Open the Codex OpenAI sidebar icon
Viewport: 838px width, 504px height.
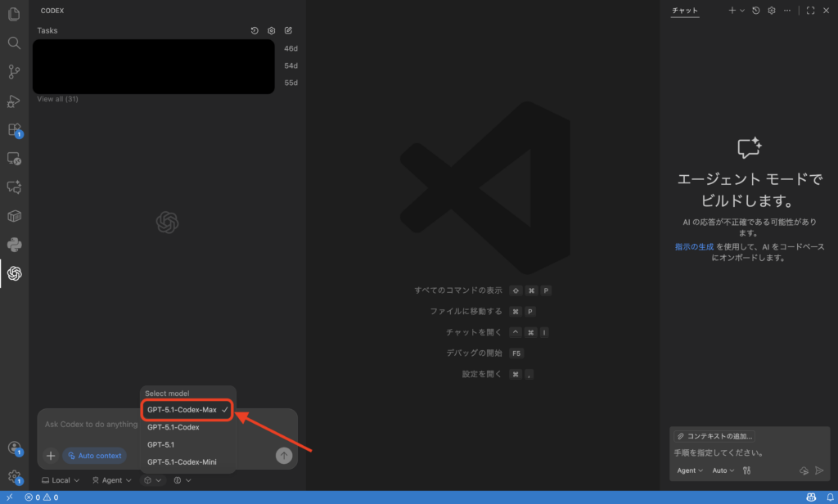pyautogui.click(x=14, y=273)
